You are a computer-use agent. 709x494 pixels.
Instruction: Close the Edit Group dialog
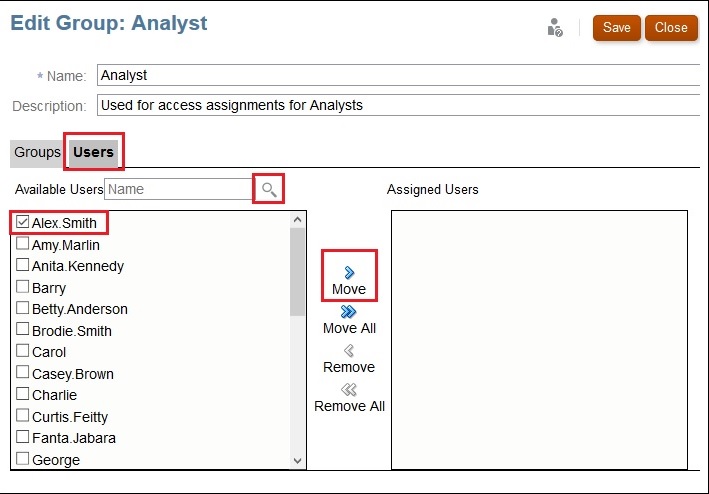(x=671, y=28)
